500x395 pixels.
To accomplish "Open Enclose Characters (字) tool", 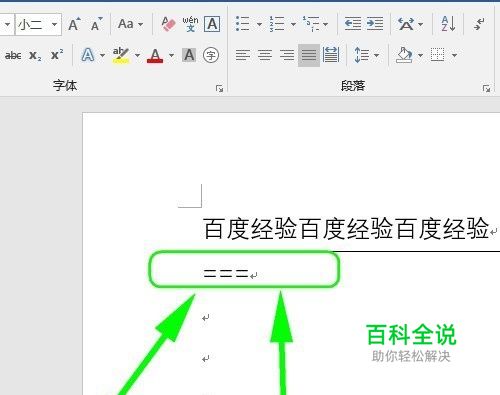I will [x=211, y=55].
